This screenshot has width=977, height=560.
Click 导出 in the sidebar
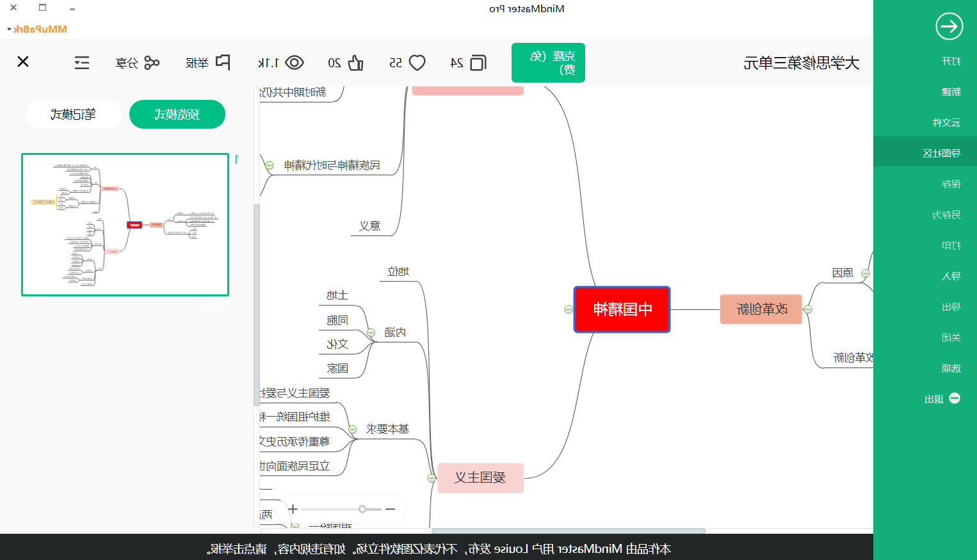pyautogui.click(x=951, y=307)
